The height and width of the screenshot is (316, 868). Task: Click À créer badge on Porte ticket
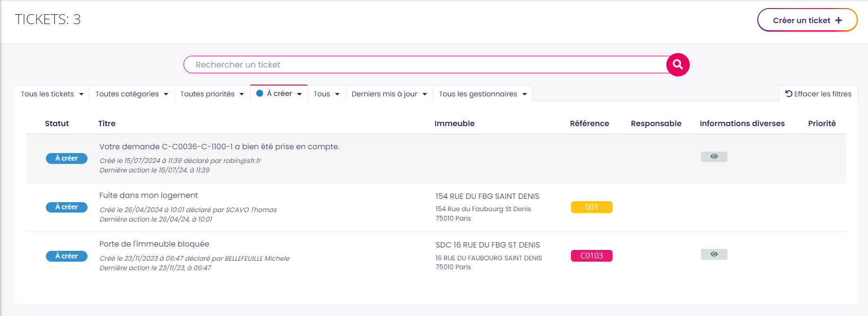pos(67,256)
